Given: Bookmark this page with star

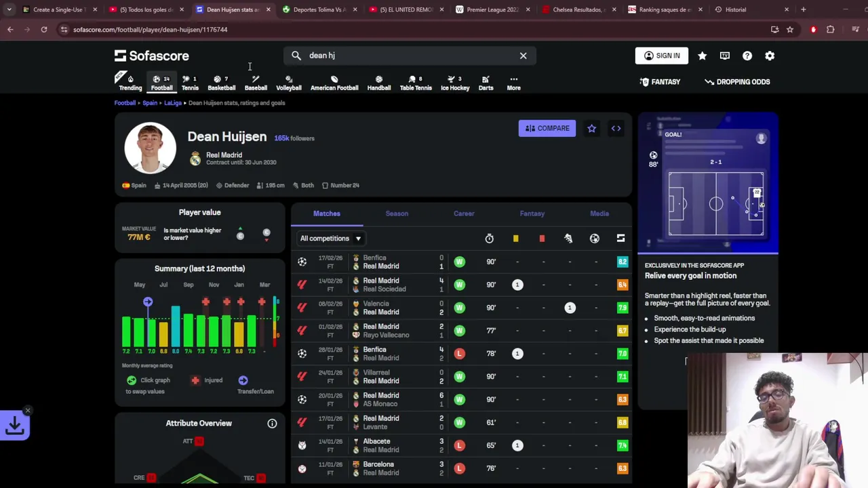Looking at the screenshot, I should tap(790, 29).
